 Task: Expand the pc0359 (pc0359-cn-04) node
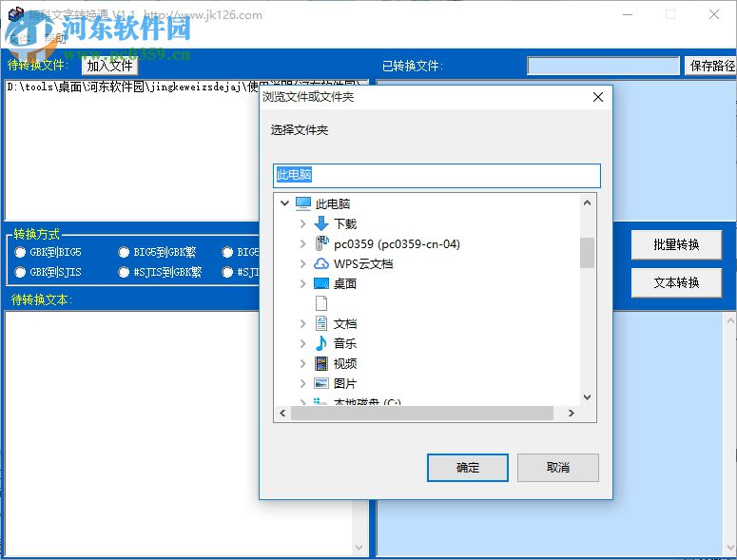[302, 243]
